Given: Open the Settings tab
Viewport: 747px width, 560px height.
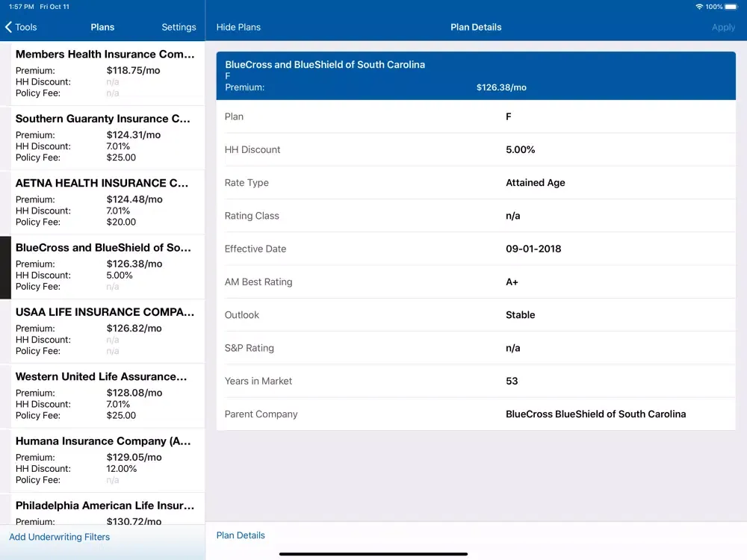Looking at the screenshot, I should click(x=179, y=27).
